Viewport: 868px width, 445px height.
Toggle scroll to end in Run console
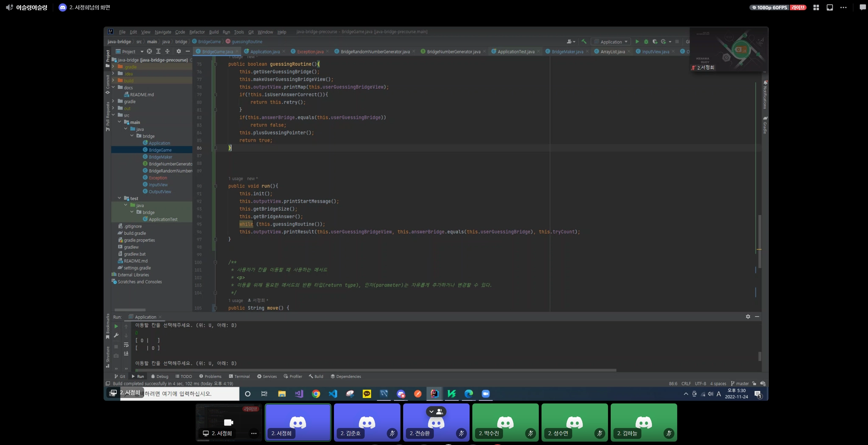(126, 353)
